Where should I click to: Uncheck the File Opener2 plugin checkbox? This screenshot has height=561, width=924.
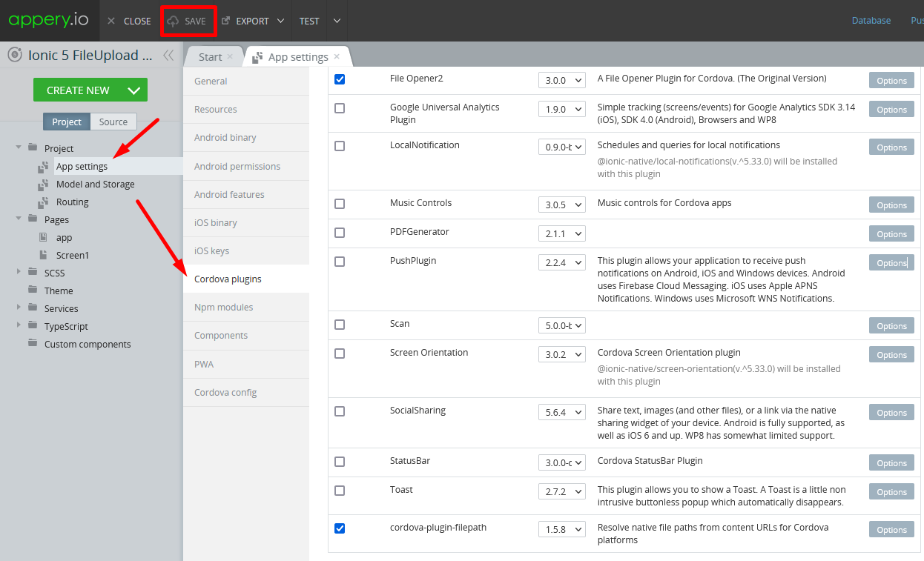click(x=340, y=79)
